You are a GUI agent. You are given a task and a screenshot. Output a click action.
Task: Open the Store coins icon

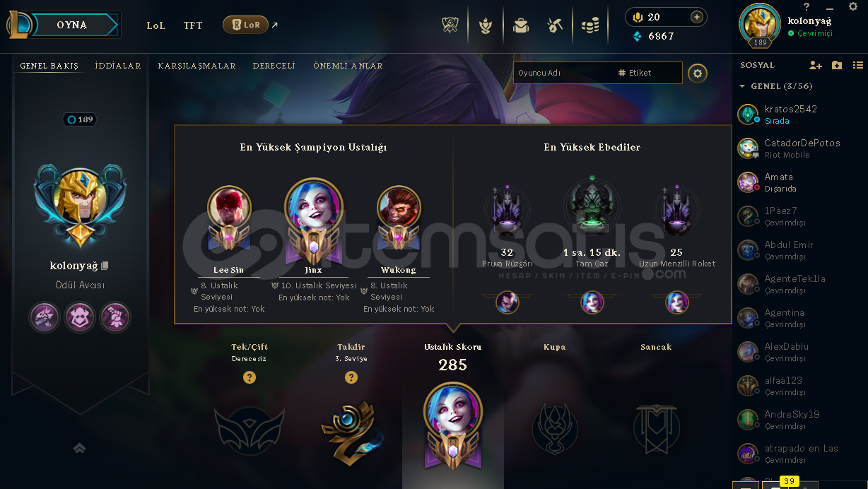pos(590,25)
